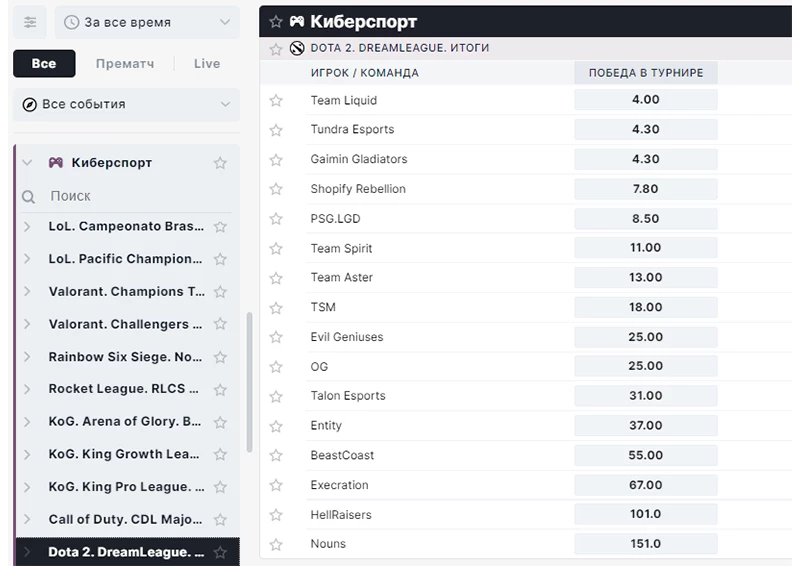Favorite Киберспорт in the sidebar
This screenshot has height=566, width=800.
pyautogui.click(x=220, y=163)
